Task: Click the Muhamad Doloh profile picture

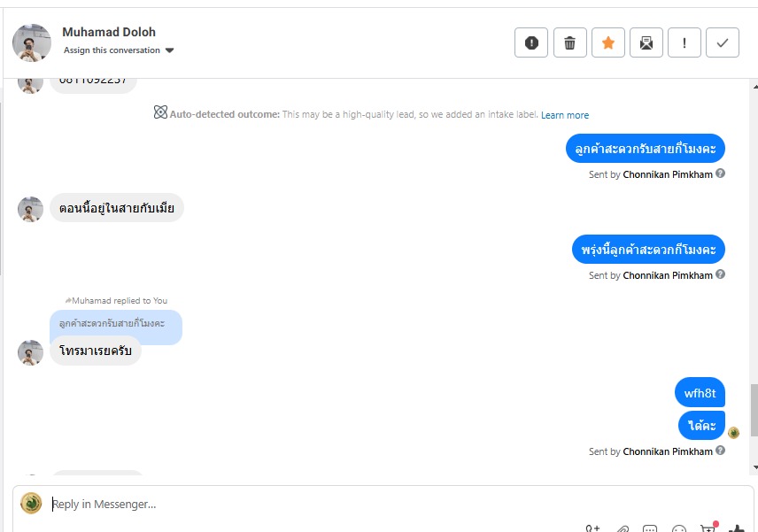Action: (32, 42)
